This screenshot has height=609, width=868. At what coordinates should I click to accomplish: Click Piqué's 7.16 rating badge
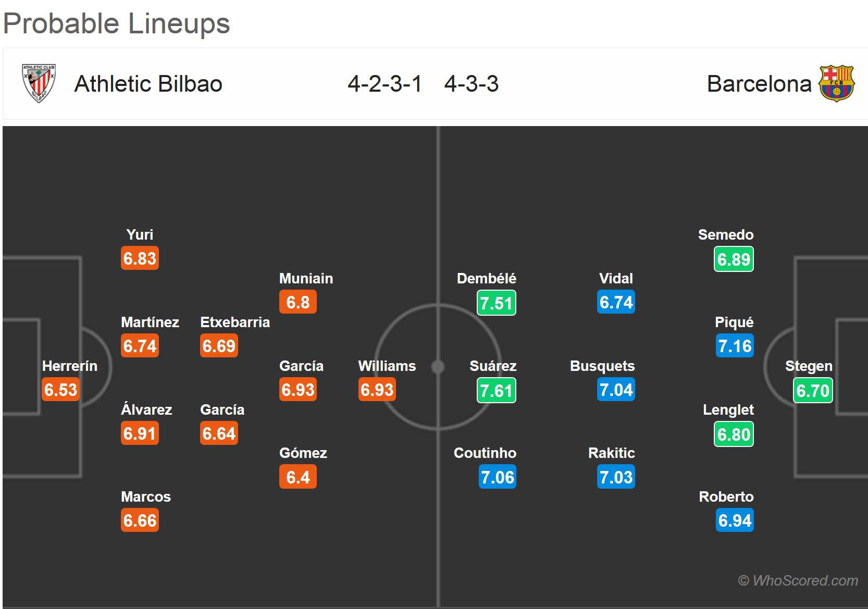coord(735,346)
